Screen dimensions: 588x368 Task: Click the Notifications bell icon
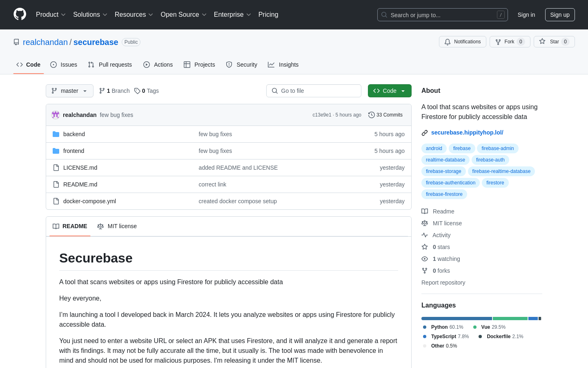coord(448,42)
